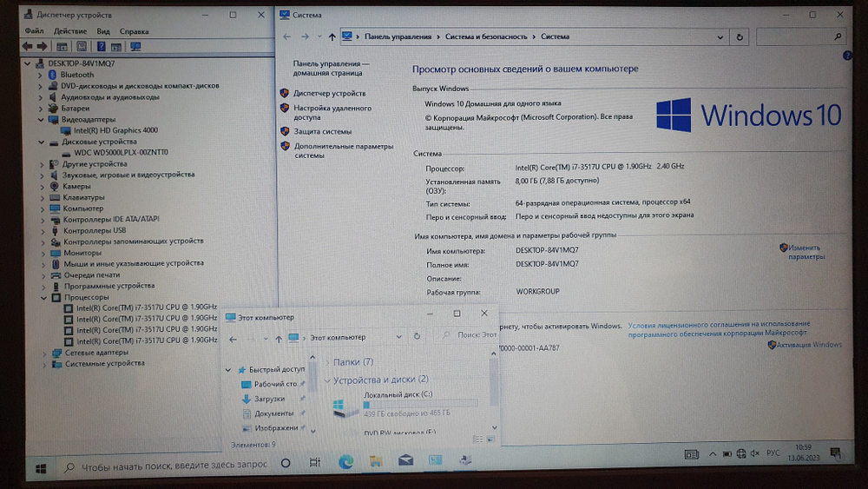Expand Папки (7) group
The image size is (868, 489).
(x=327, y=362)
